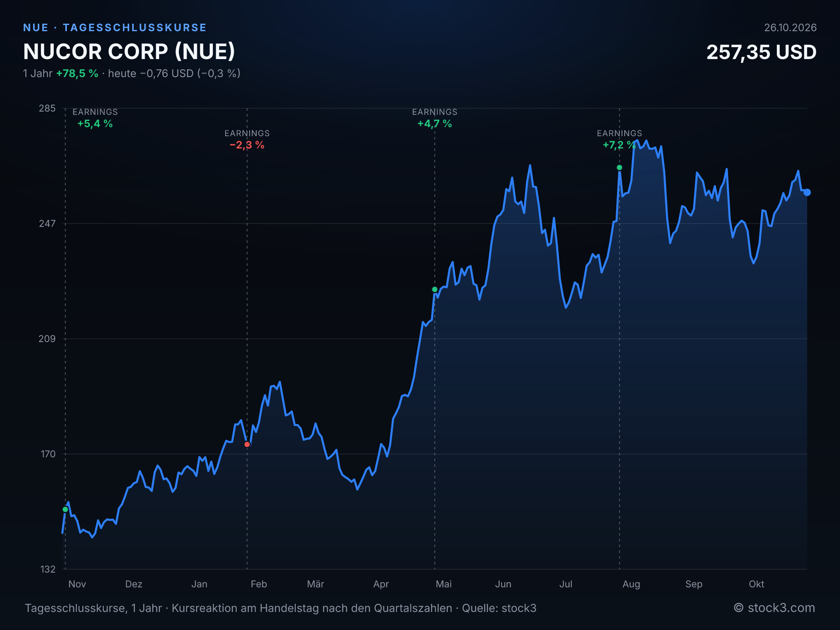Screen dimensions: 840x630
Task: Click the Apr month label on x-axis
Action: pyautogui.click(x=381, y=584)
